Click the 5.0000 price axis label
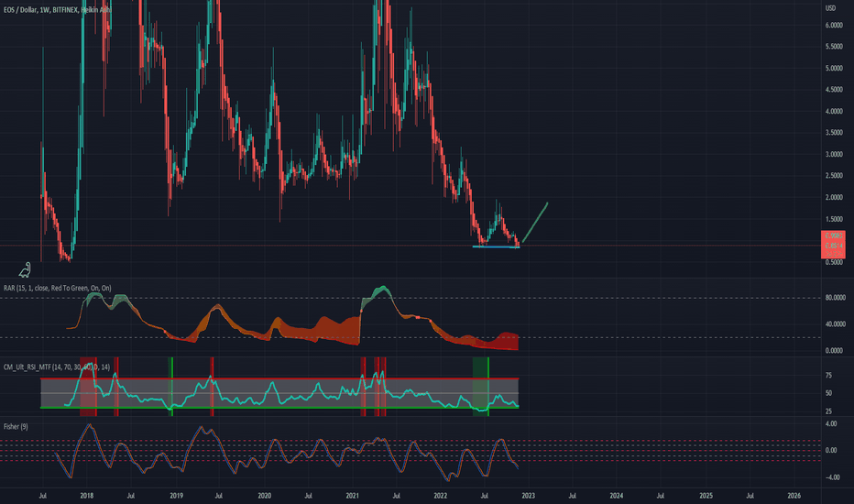Image resolution: width=854 pixels, height=504 pixels. tap(834, 69)
